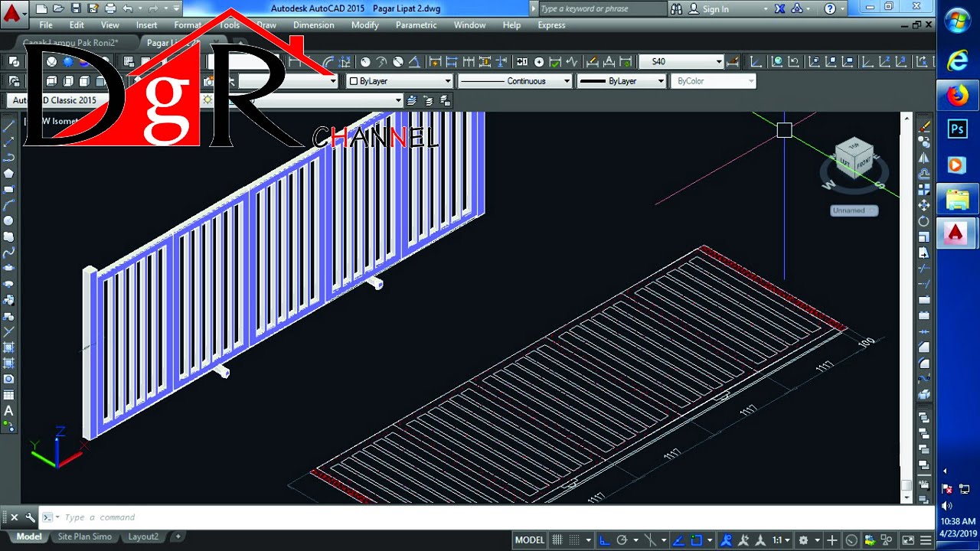Viewport: 980px width, 551px height.
Task: Select the Move modify tool
Action: point(924,205)
